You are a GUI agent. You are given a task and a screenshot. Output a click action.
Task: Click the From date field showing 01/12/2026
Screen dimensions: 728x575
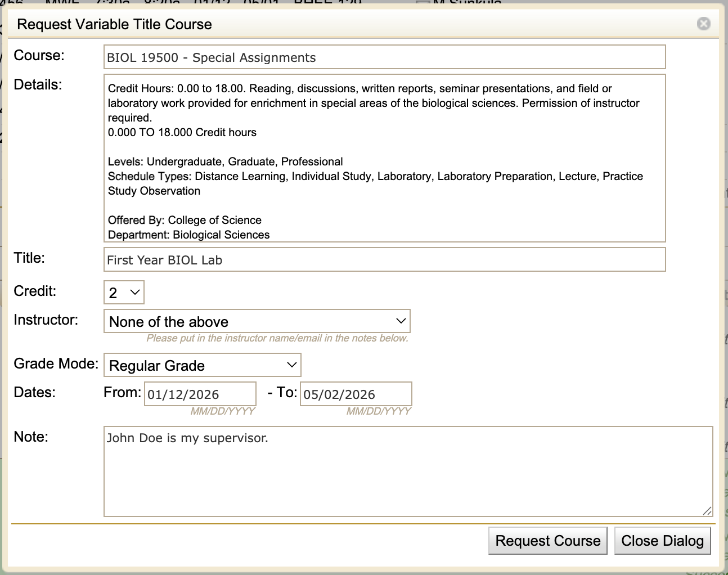pyautogui.click(x=199, y=394)
